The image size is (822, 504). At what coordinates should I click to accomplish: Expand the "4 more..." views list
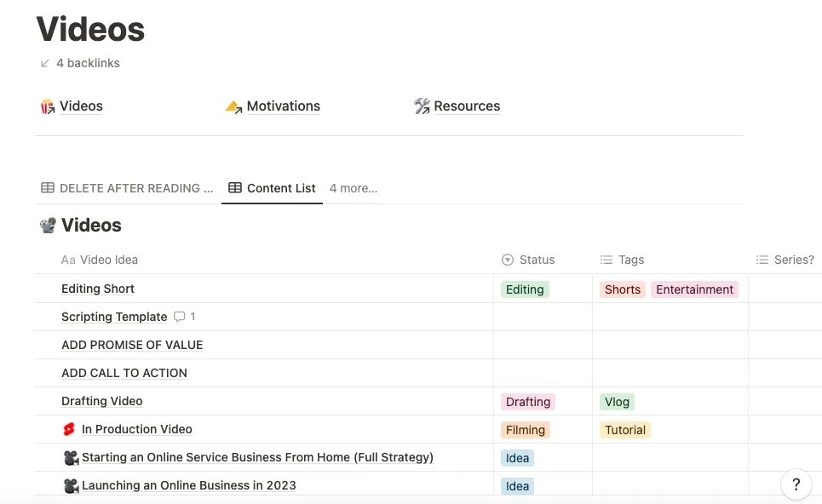pos(353,188)
